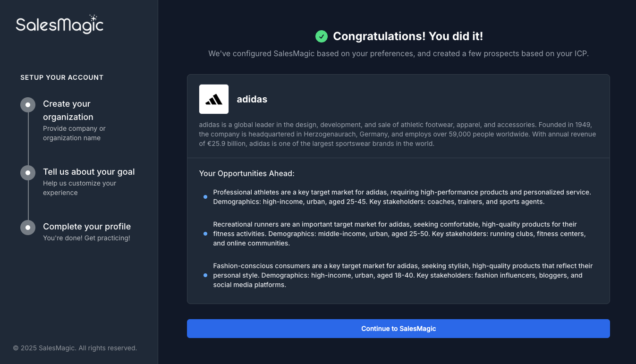Click the adidas logo thumbnail
This screenshot has width=636, height=364.
tap(214, 99)
